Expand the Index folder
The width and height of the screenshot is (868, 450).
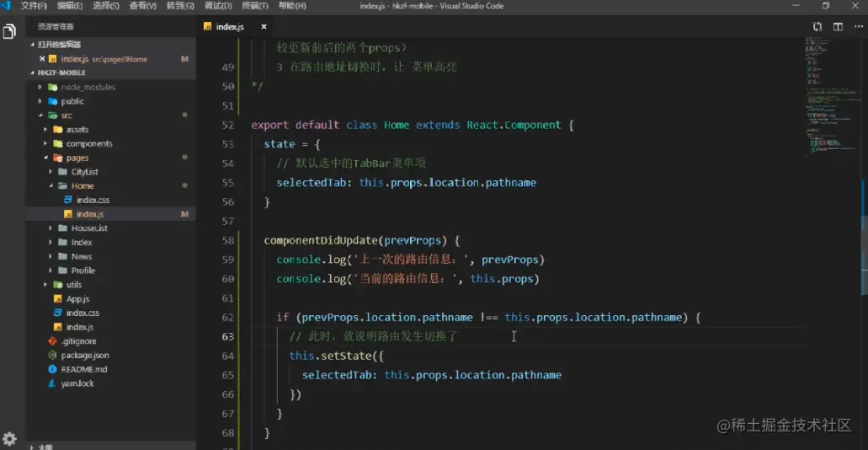(x=111, y=242)
